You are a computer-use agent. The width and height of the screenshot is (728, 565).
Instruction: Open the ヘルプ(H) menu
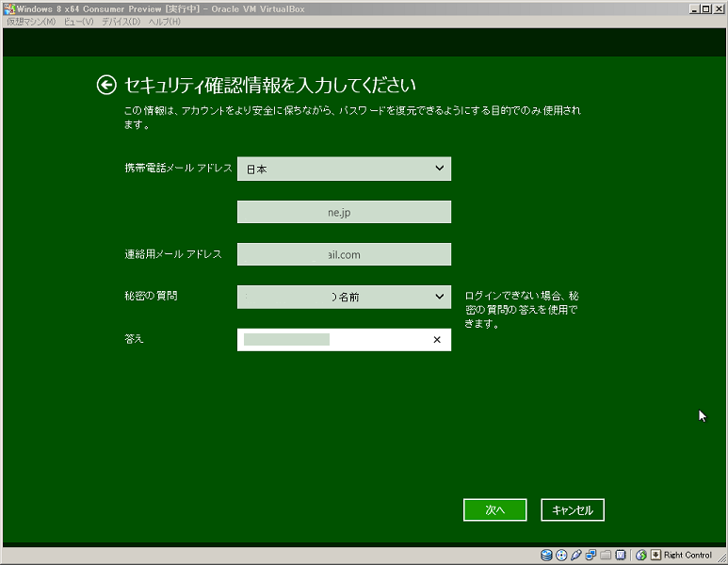click(164, 21)
